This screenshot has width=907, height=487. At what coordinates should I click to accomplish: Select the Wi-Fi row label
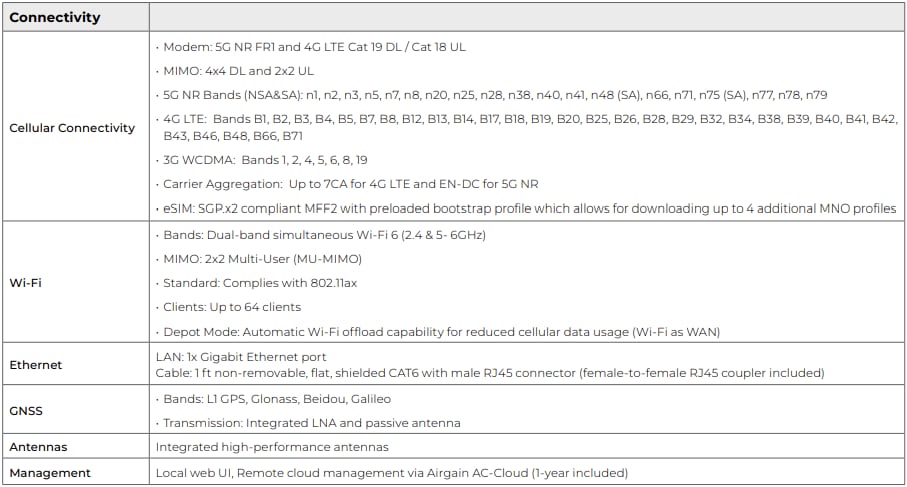pyautogui.click(x=26, y=283)
